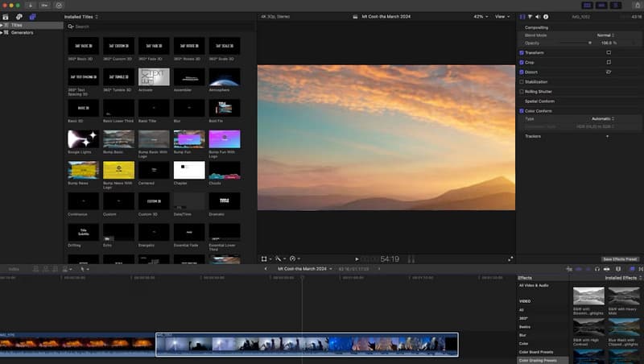This screenshot has width=644, height=364.
Task: Open the View options dropdown
Action: (502, 16)
